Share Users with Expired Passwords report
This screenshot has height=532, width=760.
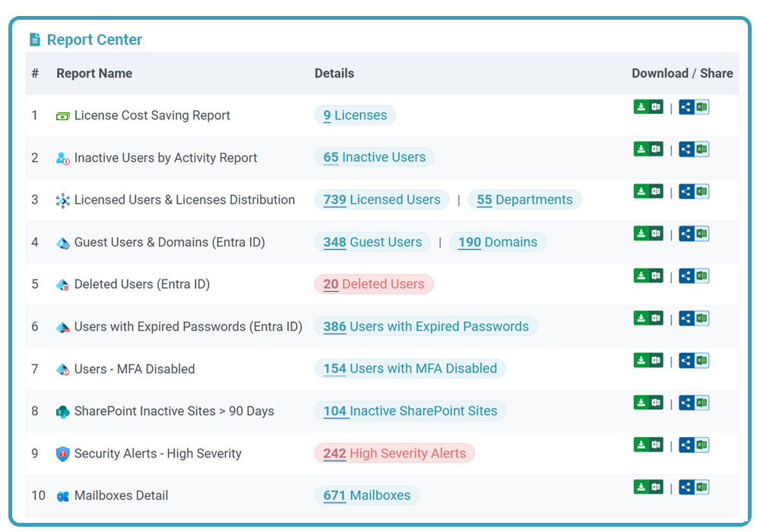pos(694,318)
